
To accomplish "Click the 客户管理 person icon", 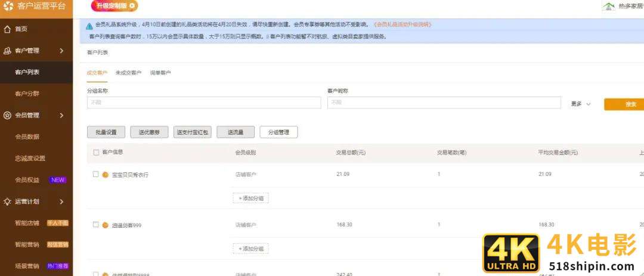I will [x=7, y=51].
